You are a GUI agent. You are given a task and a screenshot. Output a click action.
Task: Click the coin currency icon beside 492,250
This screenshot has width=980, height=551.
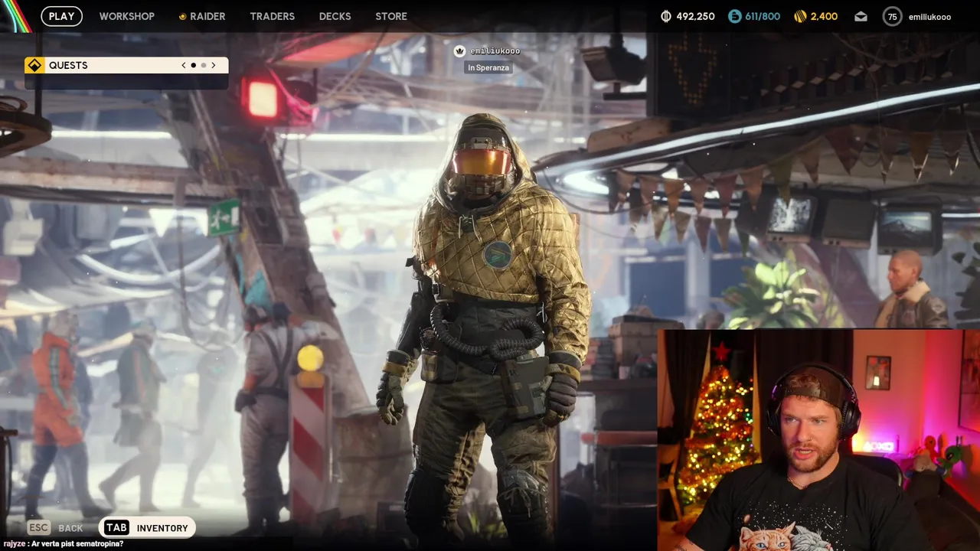666,16
